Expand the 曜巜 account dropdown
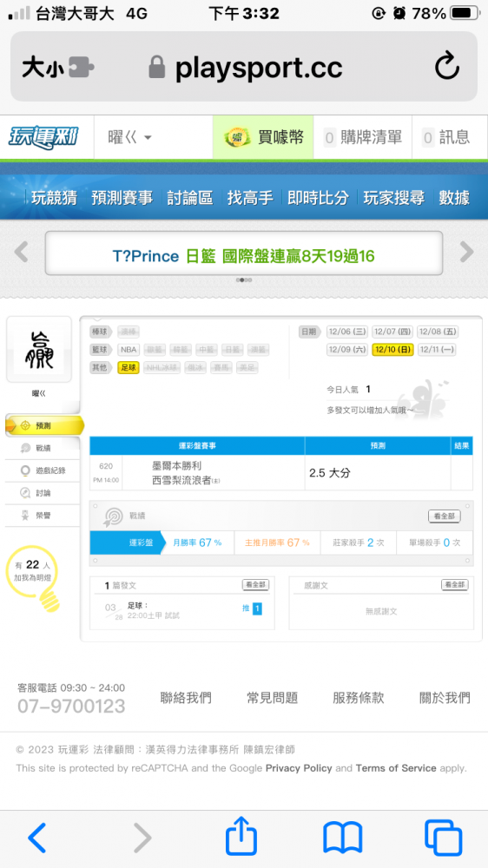This screenshot has width=488, height=868. (x=129, y=137)
